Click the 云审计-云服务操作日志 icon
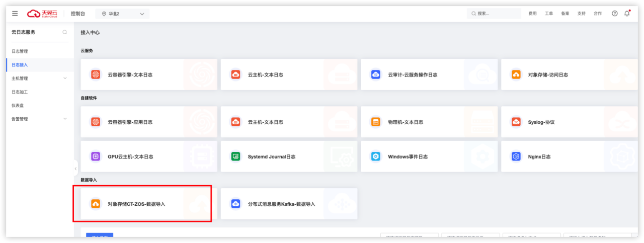Image resolution: width=644 pixels, height=243 pixels. 375,74
